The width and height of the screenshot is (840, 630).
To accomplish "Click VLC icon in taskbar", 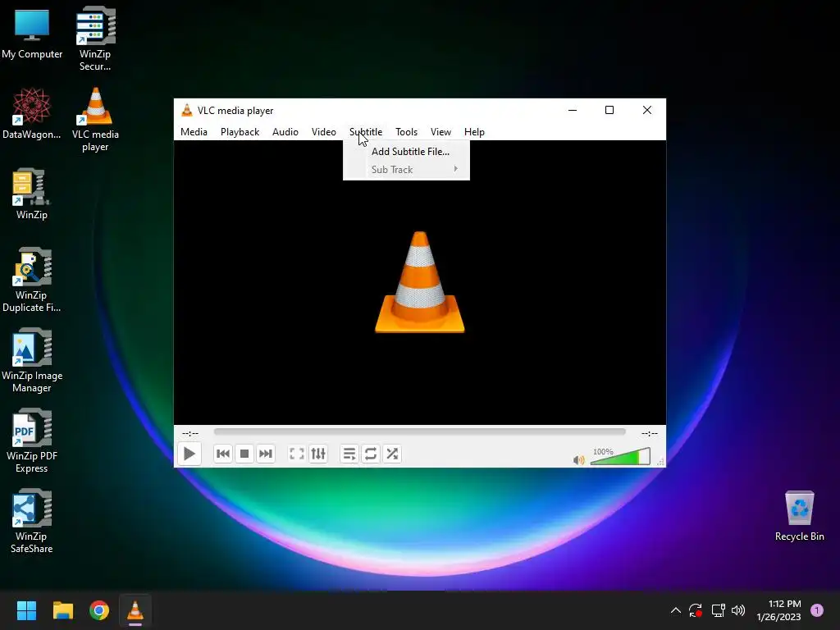I will point(135,610).
